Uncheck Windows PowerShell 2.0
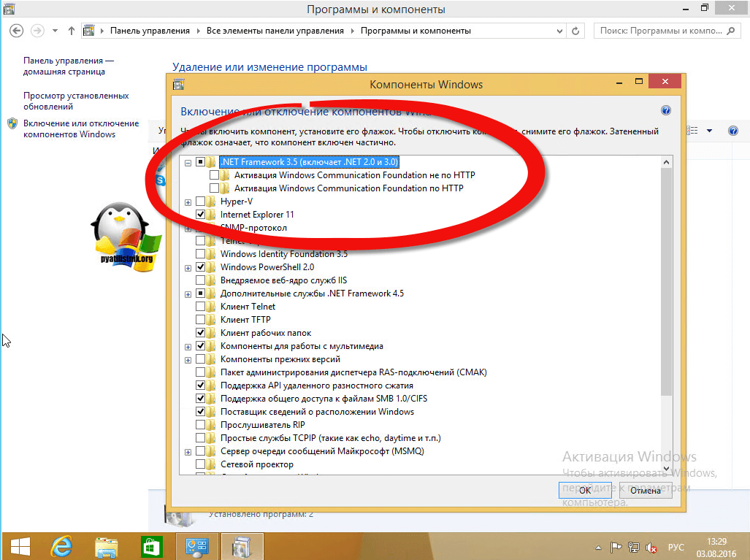The width and height of the screenshot is (750, 560). click(200, 266)
